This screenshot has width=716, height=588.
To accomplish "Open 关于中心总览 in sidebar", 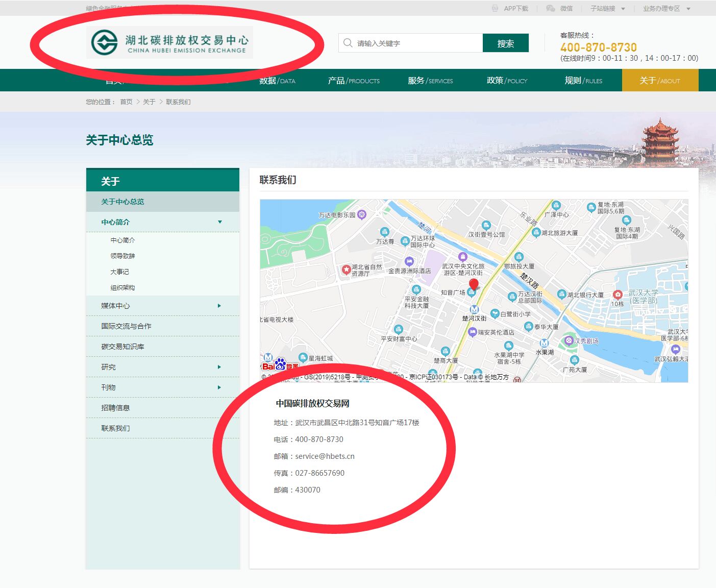I will pos(163,202).
